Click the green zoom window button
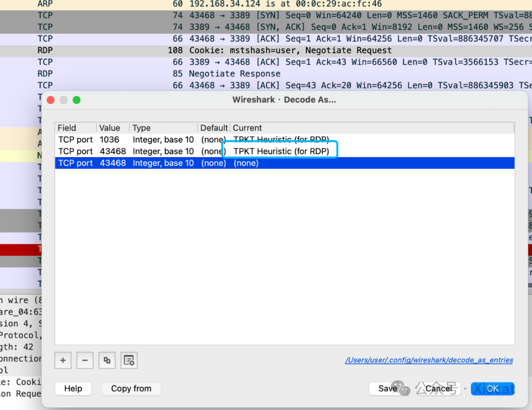Screen dimensions: 532x410 (x=76, y=100)
